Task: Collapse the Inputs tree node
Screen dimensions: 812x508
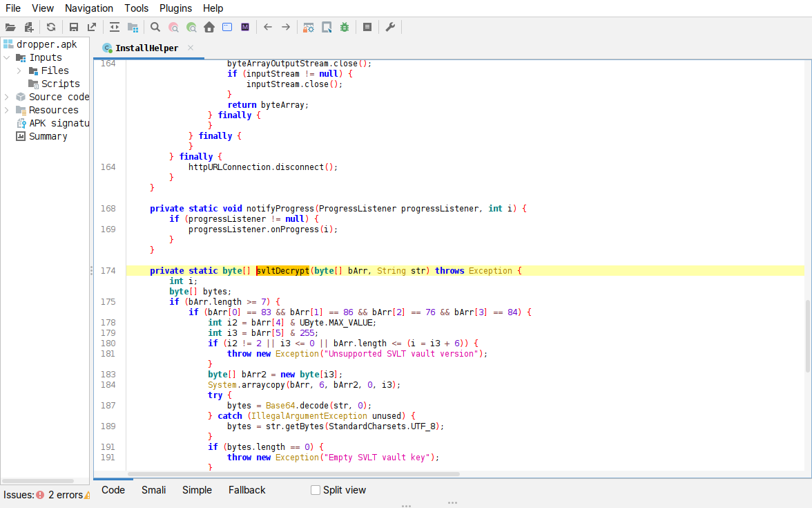Action: 7,57
